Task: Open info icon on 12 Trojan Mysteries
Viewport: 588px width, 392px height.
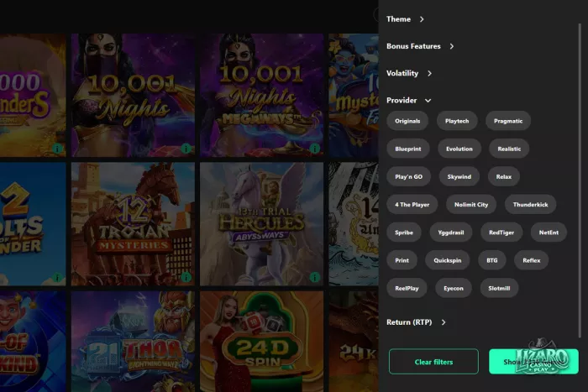Action: click(x=186, y=277)
